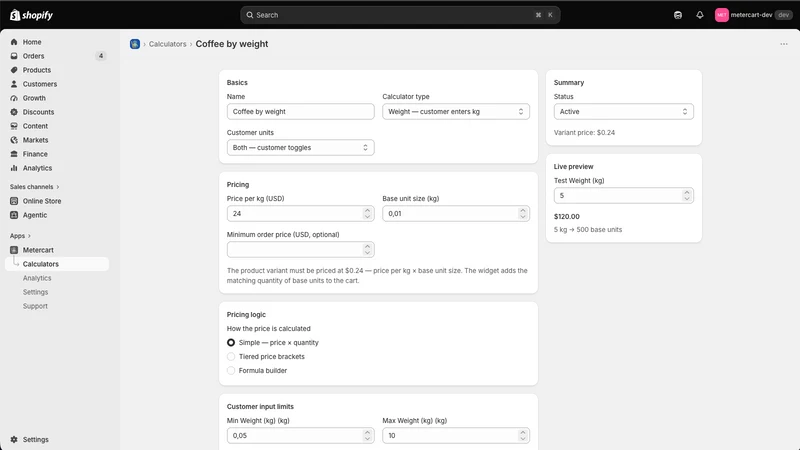This screenshot has height=450, width=800.
Task: Click the Name field Coffee by weight
Action: pyautogui.click(x=301, y=111)
